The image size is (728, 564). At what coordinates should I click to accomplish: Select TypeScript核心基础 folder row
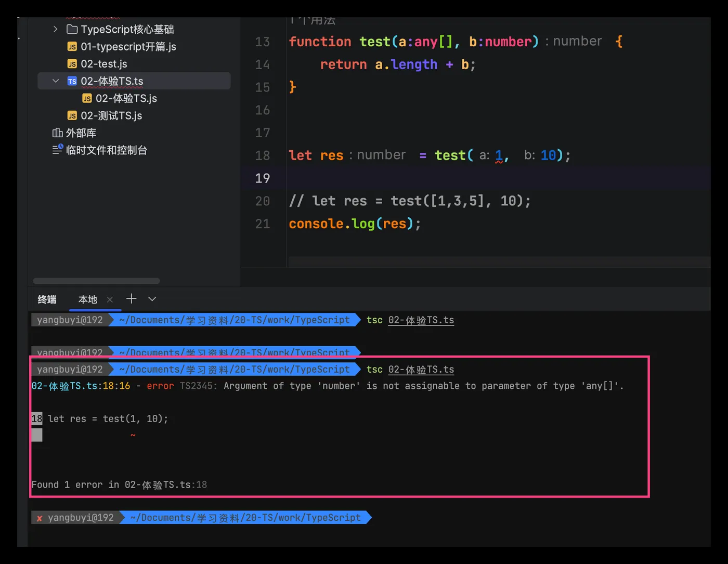pyautogui.click(x=127, y=29)
